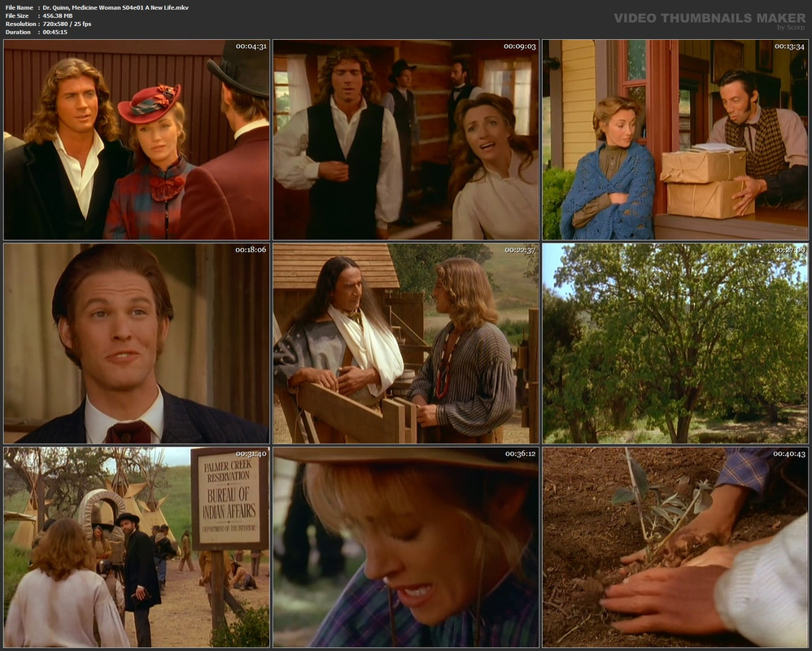Click the 'File Name' field label
Screen dimensions: 812x651
point(20,8)
